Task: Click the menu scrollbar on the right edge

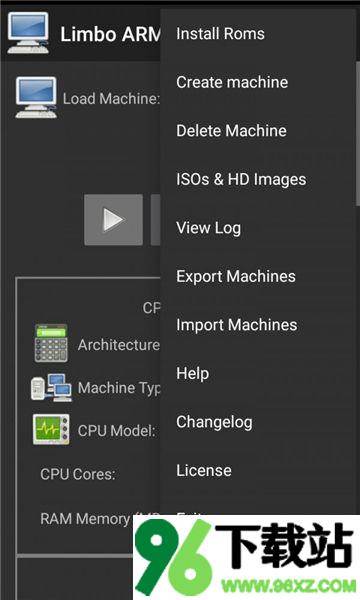Action: [x=358, y=134]
